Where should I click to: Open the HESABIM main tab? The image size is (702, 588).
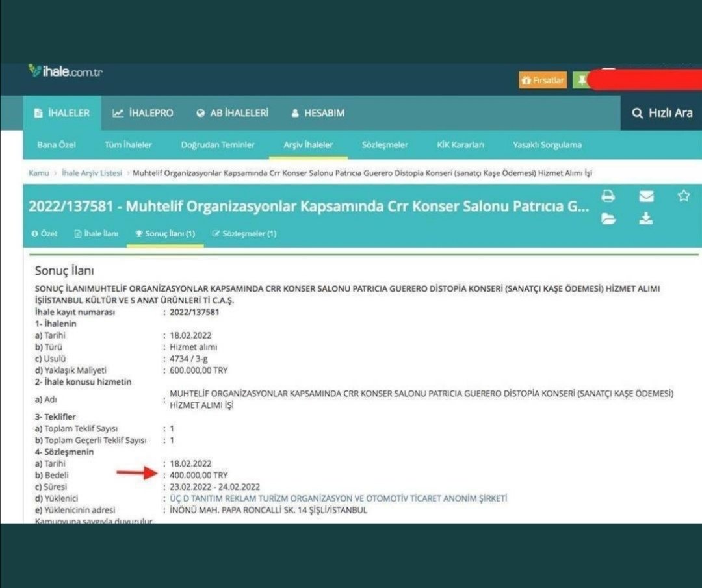318,113
